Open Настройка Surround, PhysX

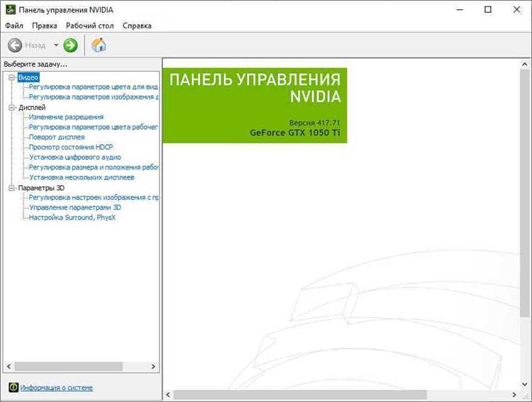(x=72, y=218)
